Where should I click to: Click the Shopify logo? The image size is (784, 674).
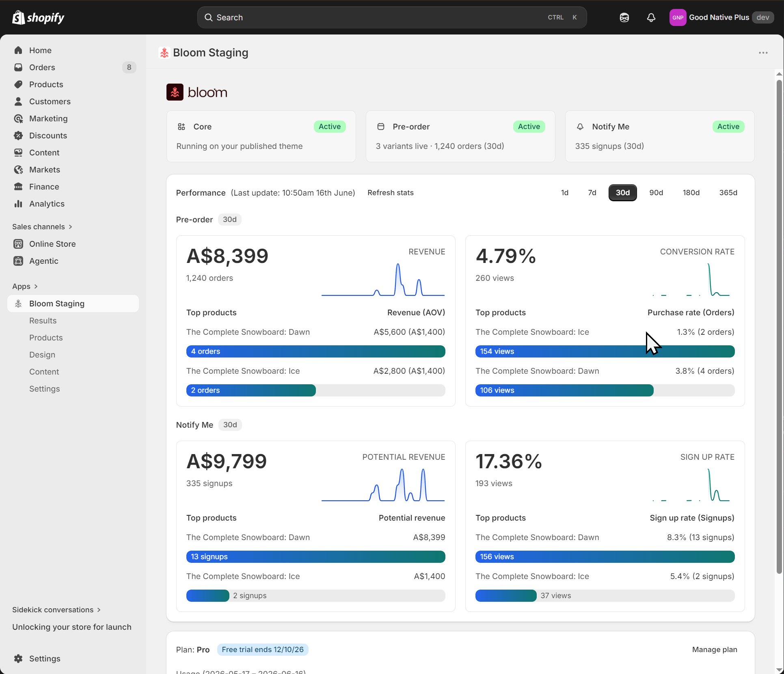(38, 17)
